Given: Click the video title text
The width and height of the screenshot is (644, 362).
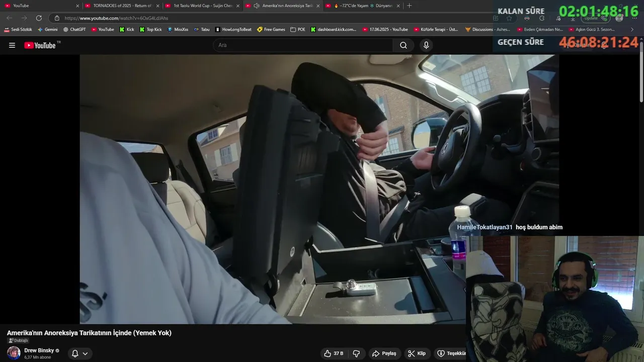Looking at the screenshot, I should (89, 333).
